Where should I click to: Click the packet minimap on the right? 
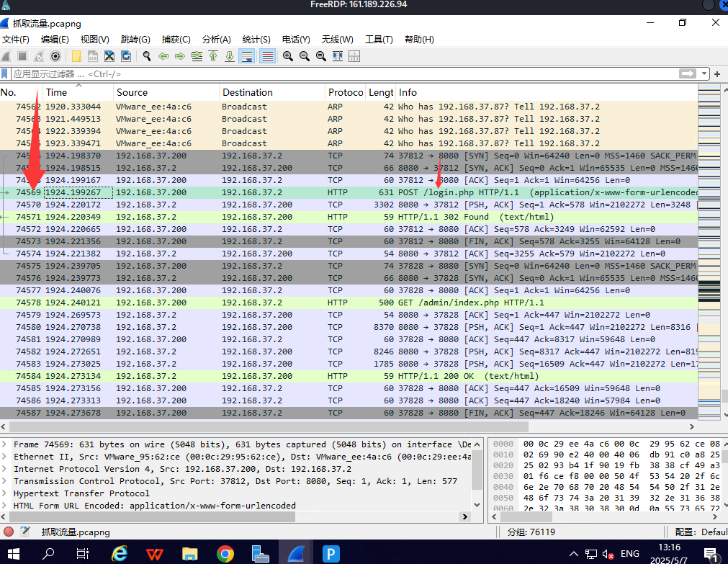coord(709,251)
